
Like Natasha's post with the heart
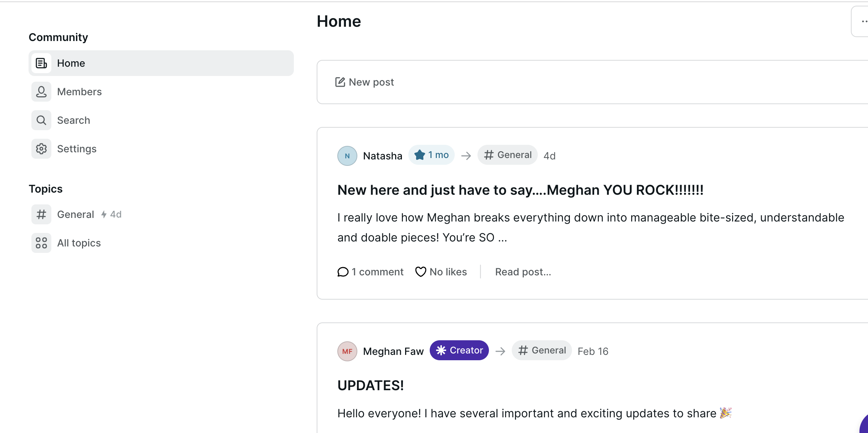[421, 272]
